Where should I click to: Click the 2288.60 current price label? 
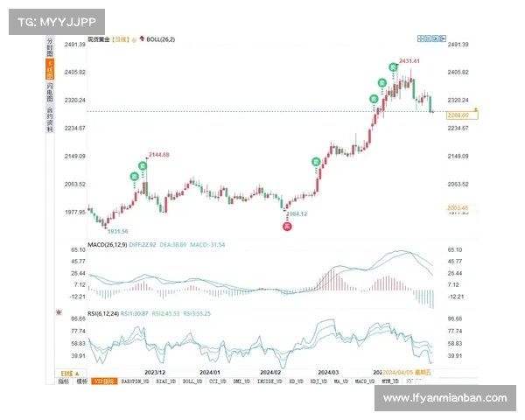[x=458, y=115]
